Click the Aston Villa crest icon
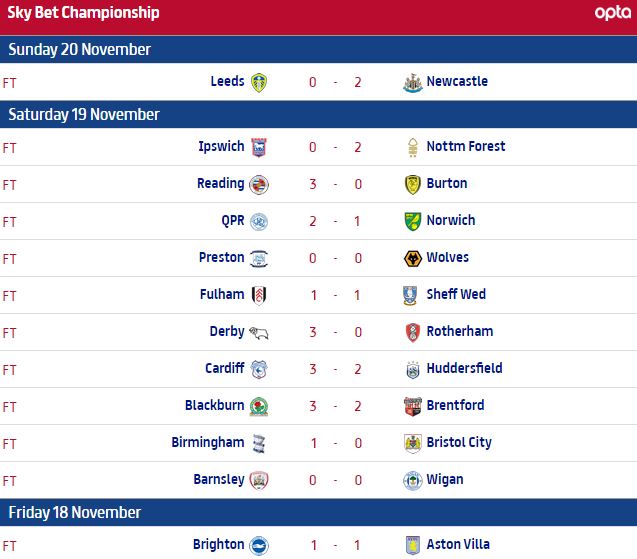This screenshot has width=637, height=559. click(411, 545)
